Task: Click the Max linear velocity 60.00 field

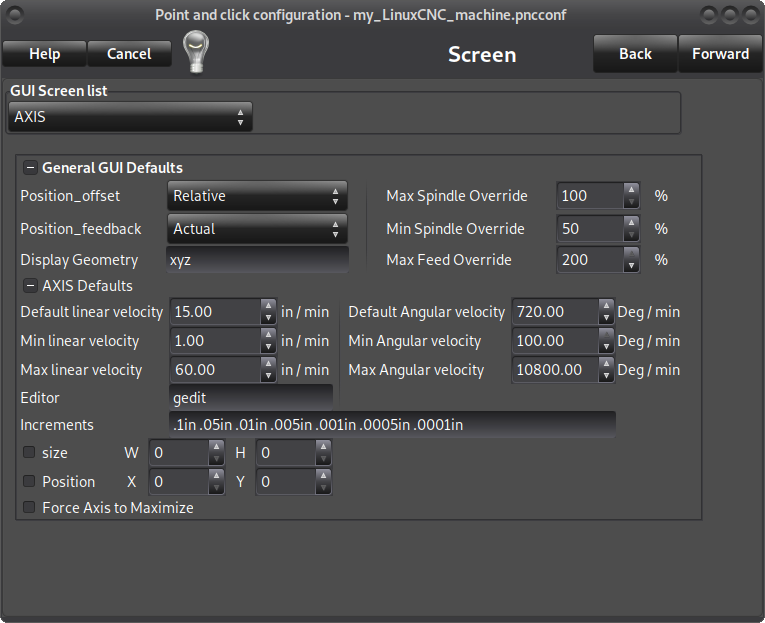Action: coord(216,370)
